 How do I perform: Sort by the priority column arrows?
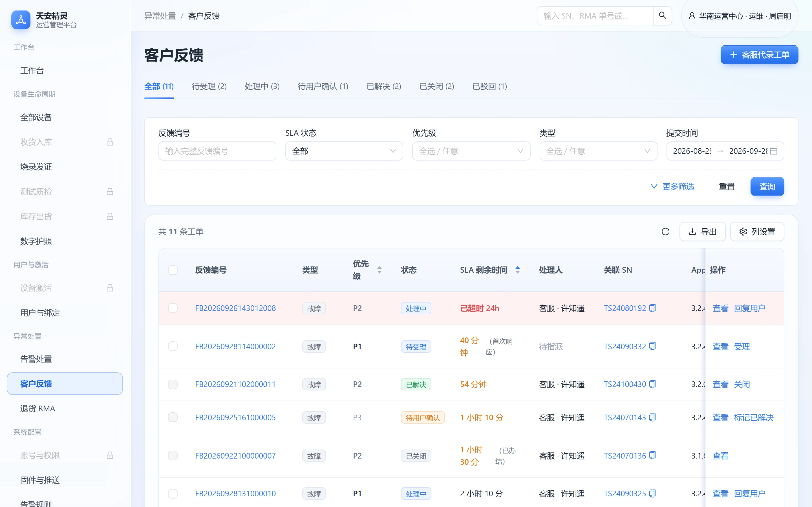point(379,270)
